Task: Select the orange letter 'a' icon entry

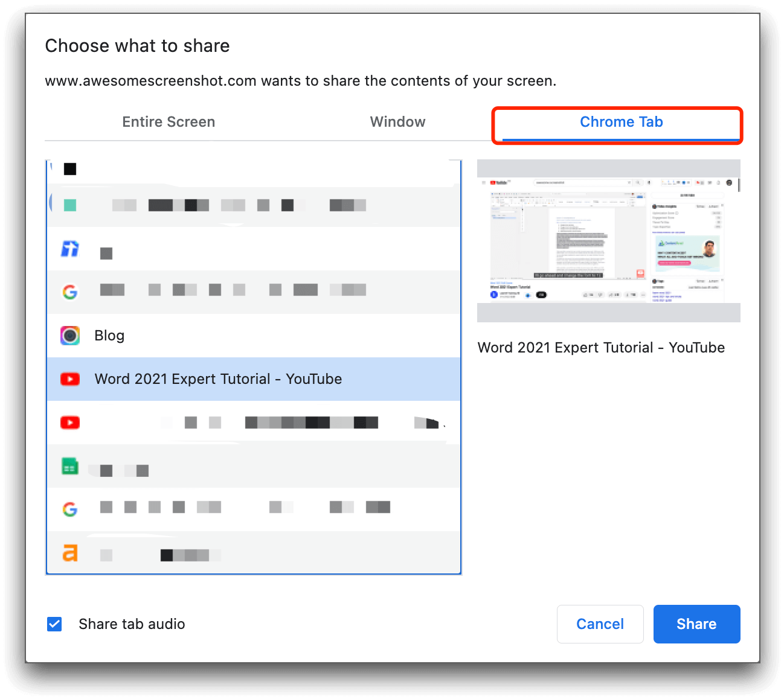Action: (x=70, y=553)
